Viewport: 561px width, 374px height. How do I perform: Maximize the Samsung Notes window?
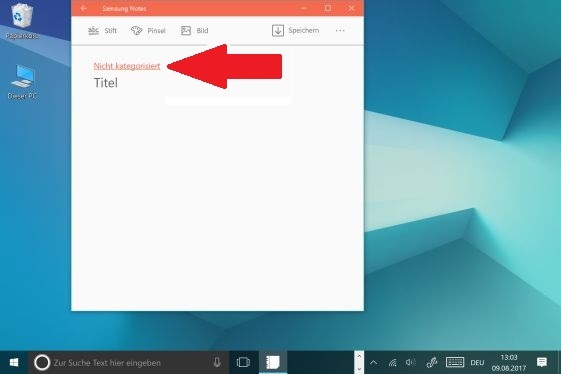[x=328, y=8]
